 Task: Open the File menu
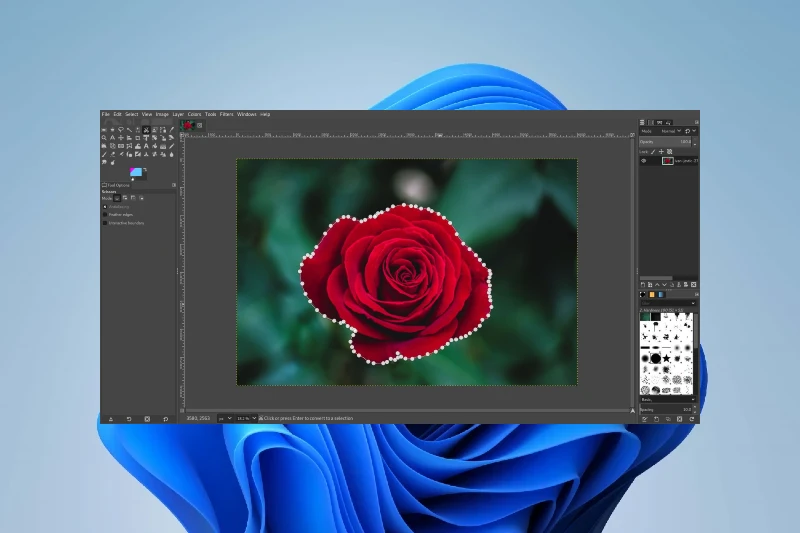coord(106,114)
